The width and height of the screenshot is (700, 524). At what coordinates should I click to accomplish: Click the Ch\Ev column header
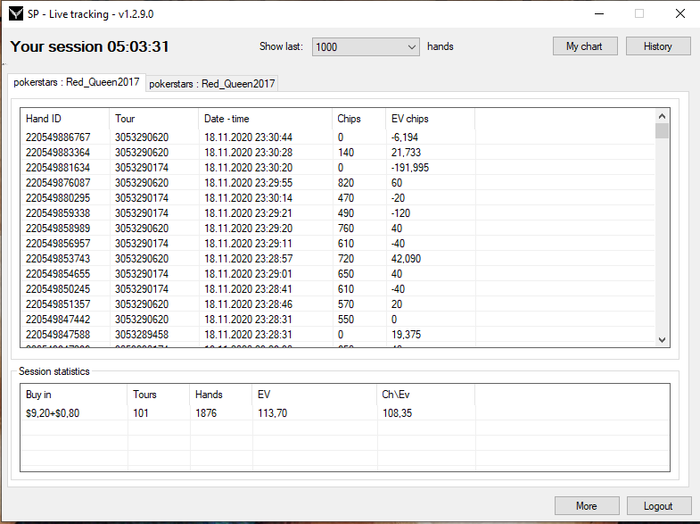(426, 395)
